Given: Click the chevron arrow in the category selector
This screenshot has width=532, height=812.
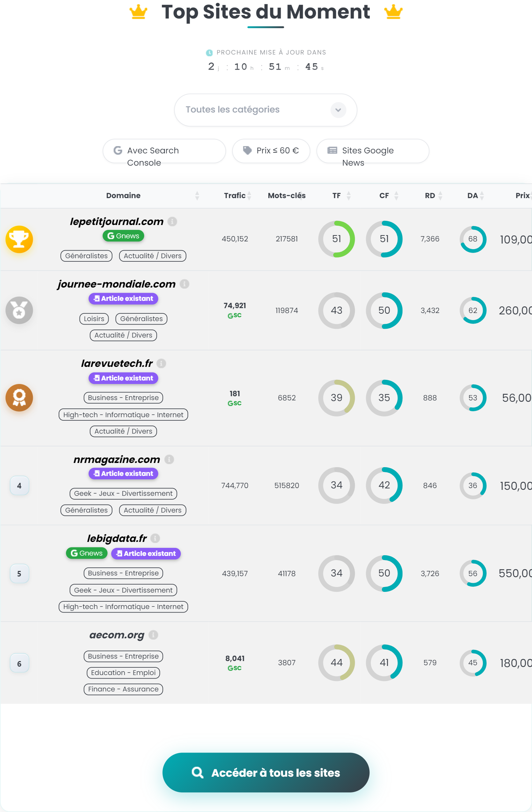Looking at the screenshot, I should tap(338, 110).
